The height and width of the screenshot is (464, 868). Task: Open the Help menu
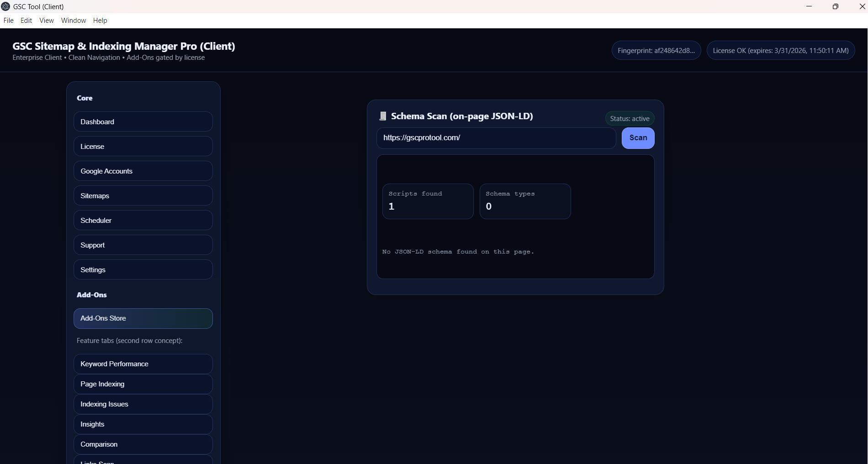point(100,21)
